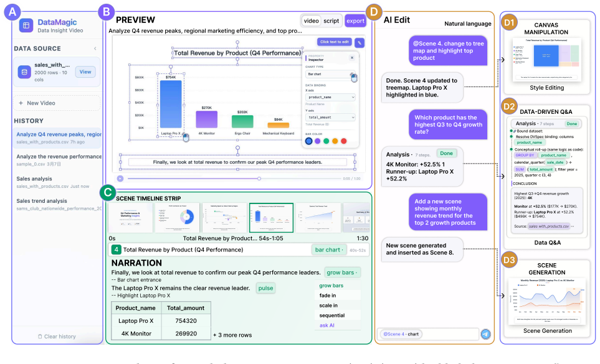Open the Y axis total_amount dropdown
600x364 pixels.
(x=331, y=117)
